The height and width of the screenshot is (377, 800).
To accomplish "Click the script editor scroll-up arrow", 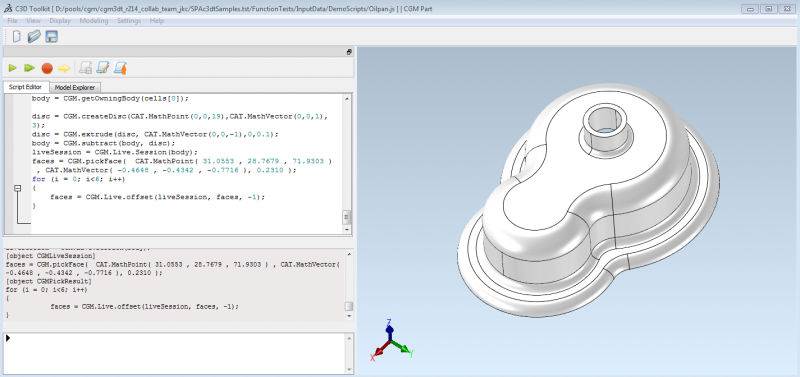I will (347, 98).
